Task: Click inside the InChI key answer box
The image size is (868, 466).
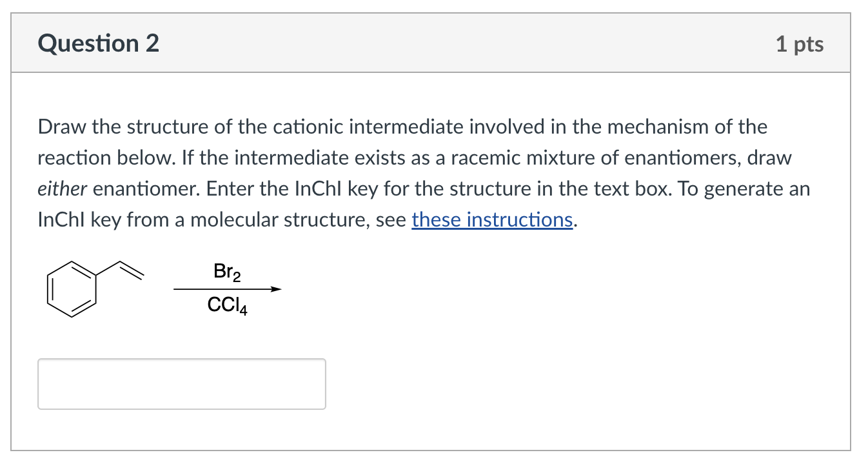Action: 182,383
